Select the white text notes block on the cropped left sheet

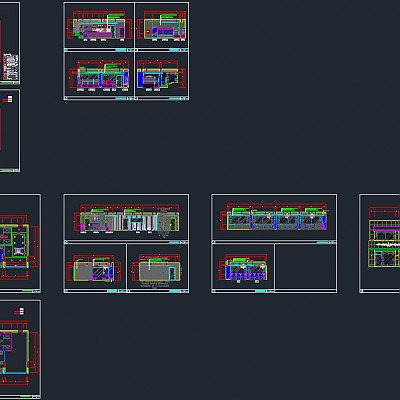11,67
